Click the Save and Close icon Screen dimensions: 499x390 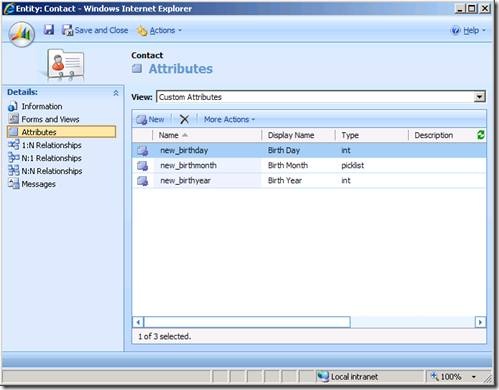tap(67, 30)
